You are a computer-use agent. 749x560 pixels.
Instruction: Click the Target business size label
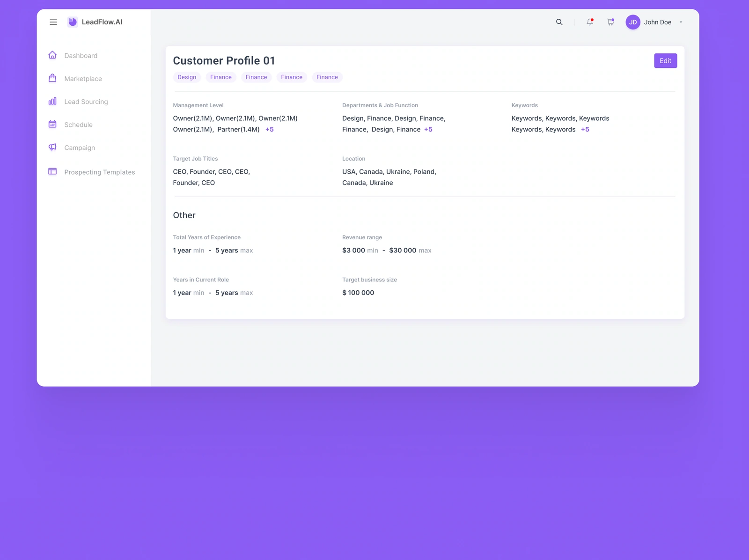tap(370, 280)
